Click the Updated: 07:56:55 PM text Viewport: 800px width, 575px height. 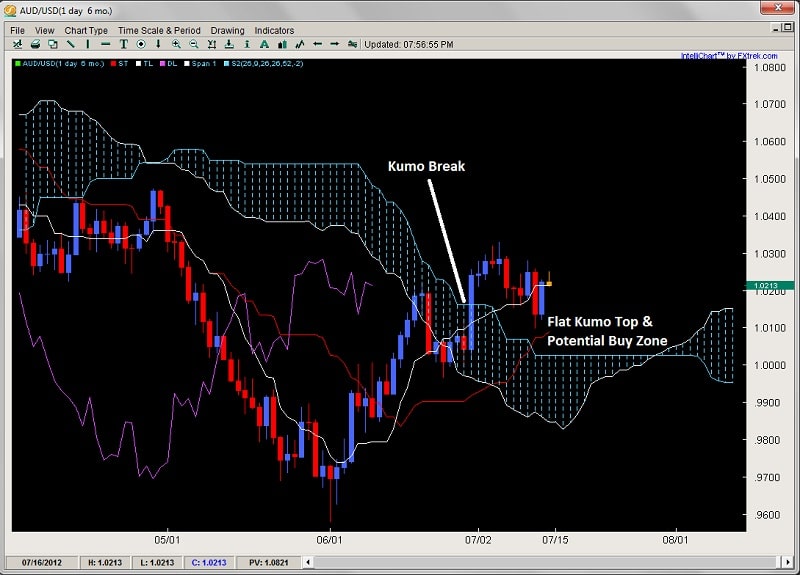click(409, 44)
